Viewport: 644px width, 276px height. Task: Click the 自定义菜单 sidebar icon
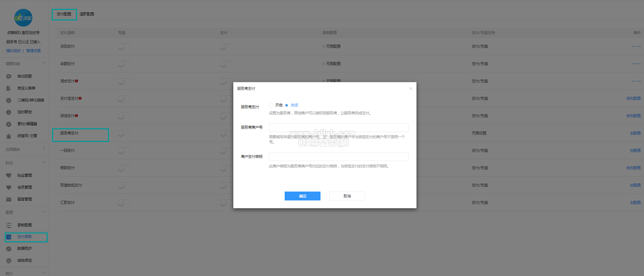tap(9, 88)
